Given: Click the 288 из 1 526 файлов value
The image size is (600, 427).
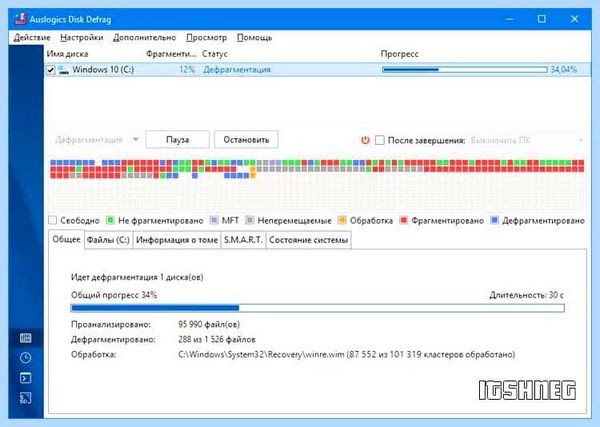Looking at the screenshot, I should click(x=217, y=339).
